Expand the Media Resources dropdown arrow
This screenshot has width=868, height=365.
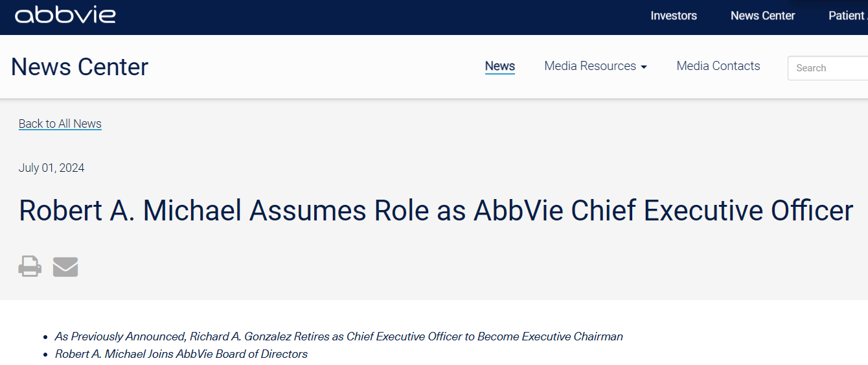[643, 67]
